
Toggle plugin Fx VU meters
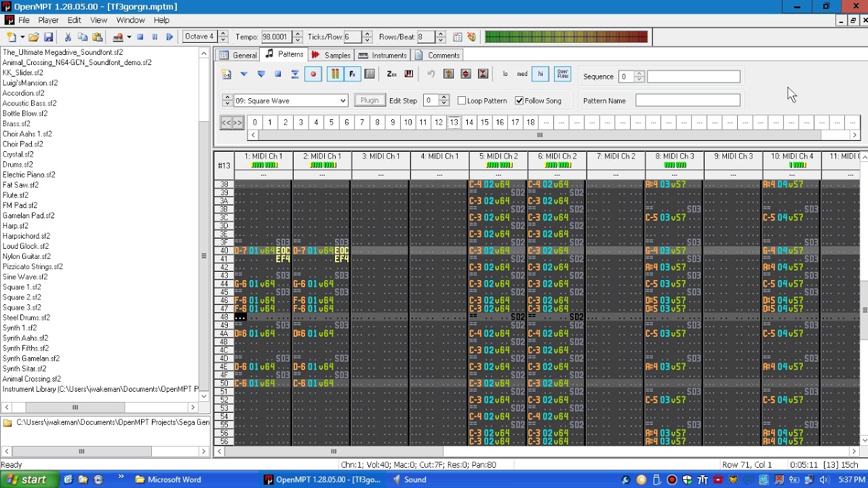click(352, 74)
